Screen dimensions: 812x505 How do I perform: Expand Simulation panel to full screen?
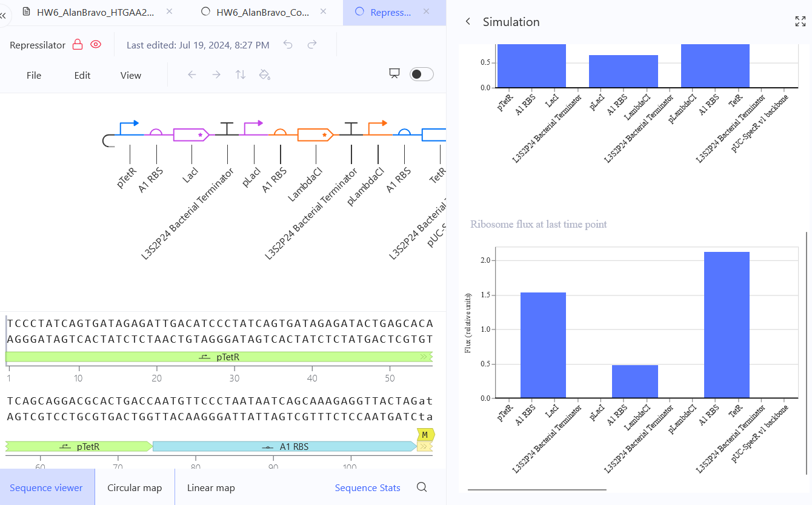click(800, 21)
